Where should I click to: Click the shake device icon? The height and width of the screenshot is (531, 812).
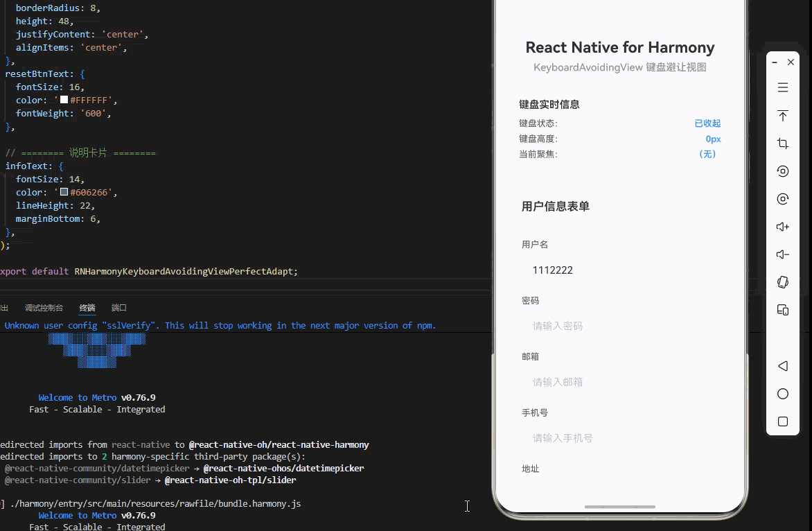pos(782,282)
